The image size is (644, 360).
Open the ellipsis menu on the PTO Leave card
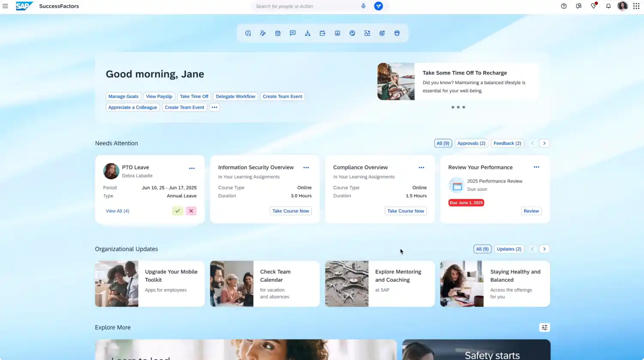[192, 168]
